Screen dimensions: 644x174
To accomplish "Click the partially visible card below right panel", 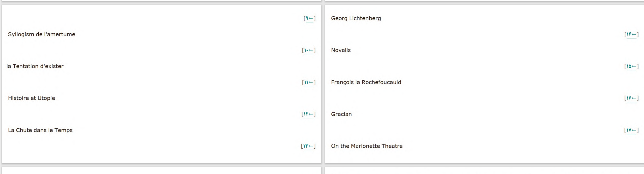I will (x=484, y=171).
